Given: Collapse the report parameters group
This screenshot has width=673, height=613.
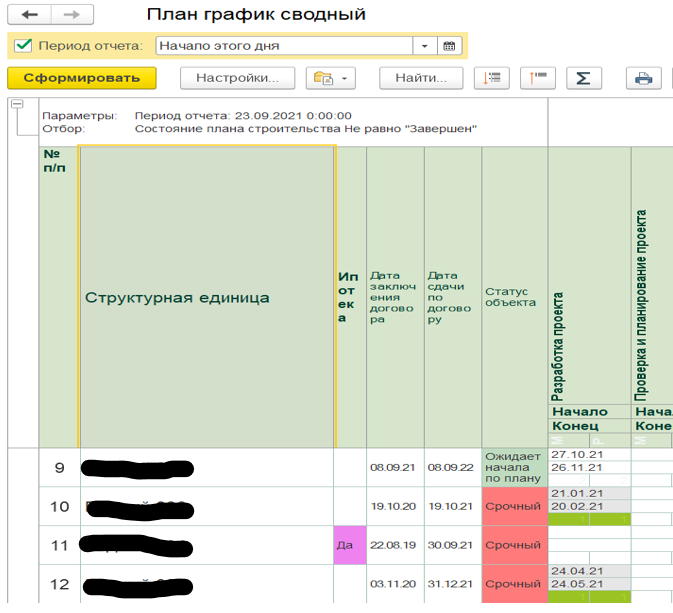Looking at the screenshot, I should pos(17,104).
